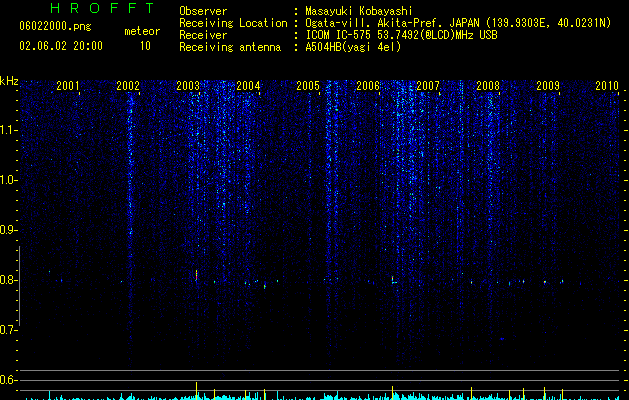Viewport: 629px width, 400px height.
Task: Select the A504HB(yagi 4el) antenna text
Action: pos(353,47)
